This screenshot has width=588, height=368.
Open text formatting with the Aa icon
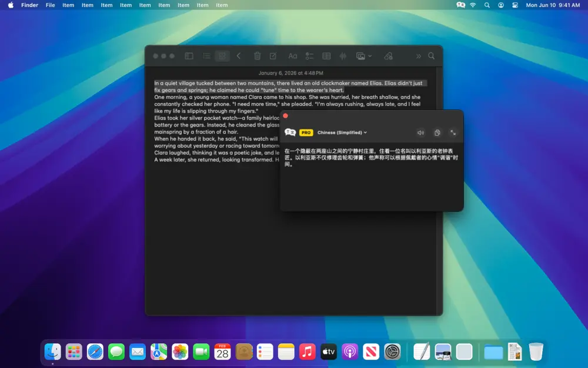coord(293,55)
